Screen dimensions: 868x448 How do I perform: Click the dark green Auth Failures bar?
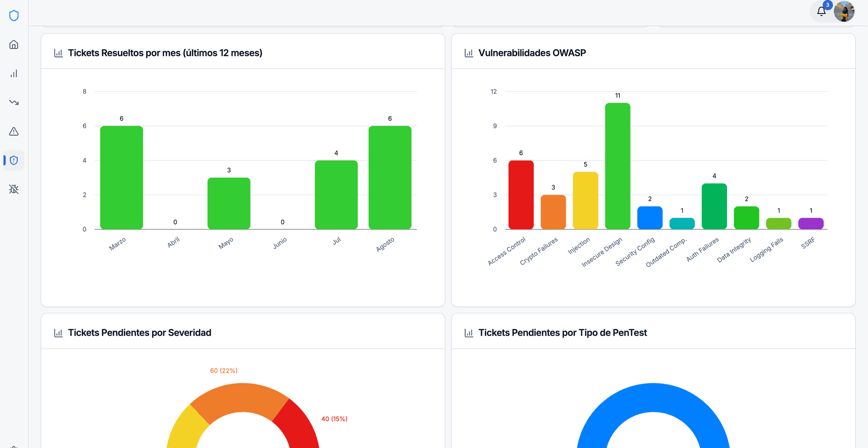pyautogui.click(x=714, y=206)
